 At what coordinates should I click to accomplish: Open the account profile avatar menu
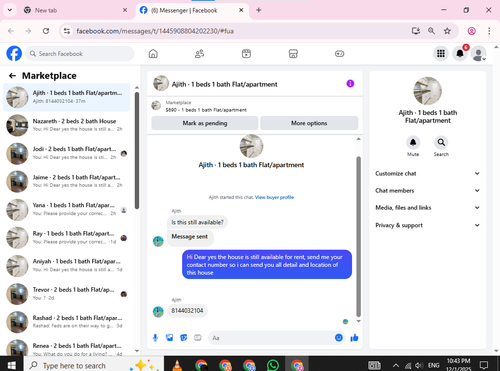[479, 53]
